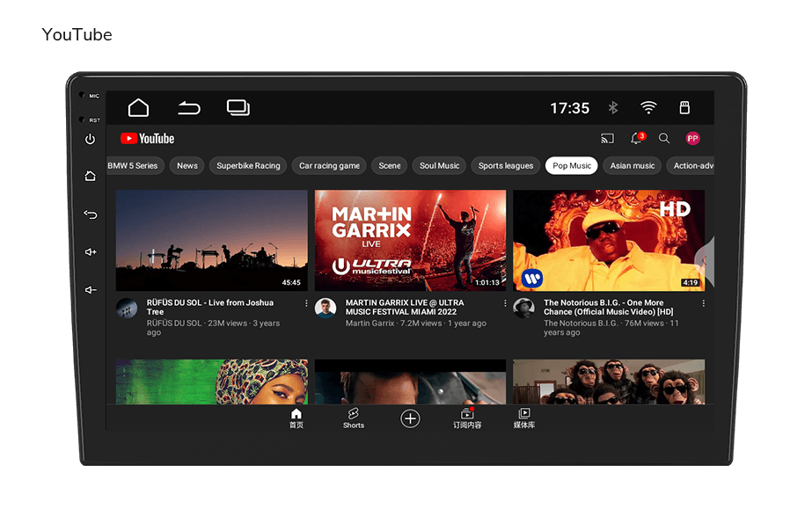Tap the Bluetooth status icon
This screenshot has width=812, height=516.
tap(613, 107)
